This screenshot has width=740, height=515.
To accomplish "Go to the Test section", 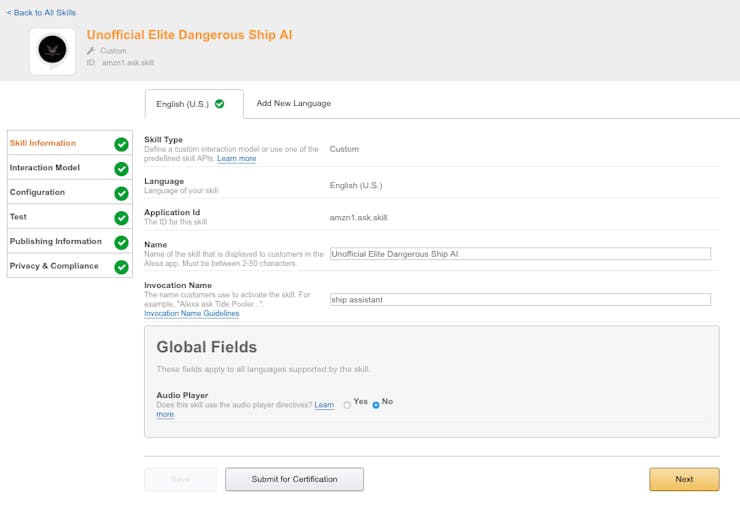I will (x=70, y=217).
